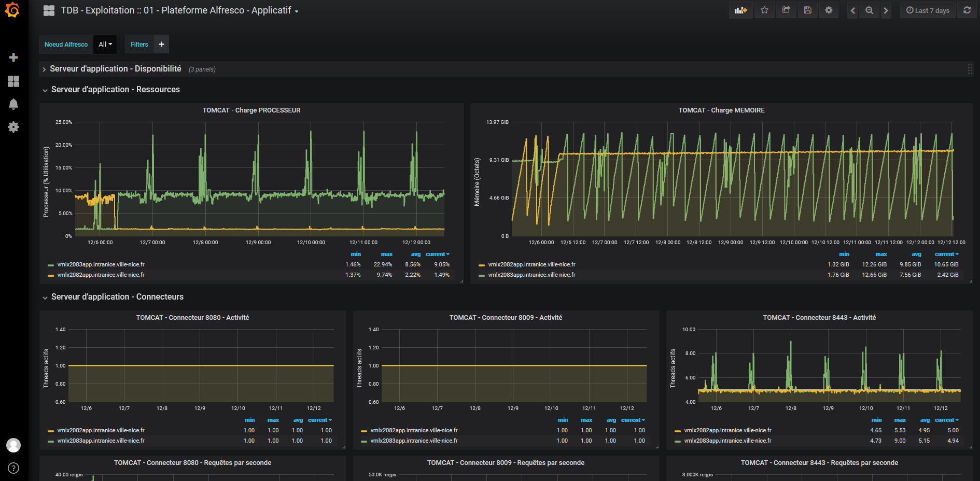Open color picker for vmlx2083app 8443 swatch

(678, 441)
